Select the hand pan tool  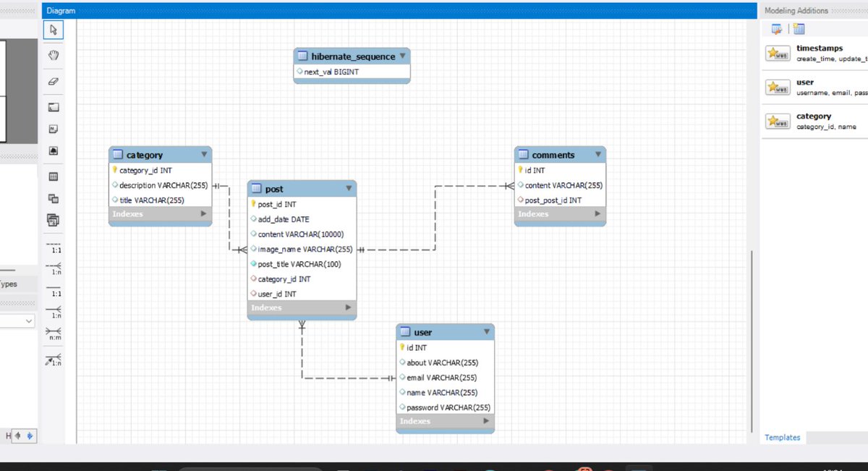coord(54,56)
